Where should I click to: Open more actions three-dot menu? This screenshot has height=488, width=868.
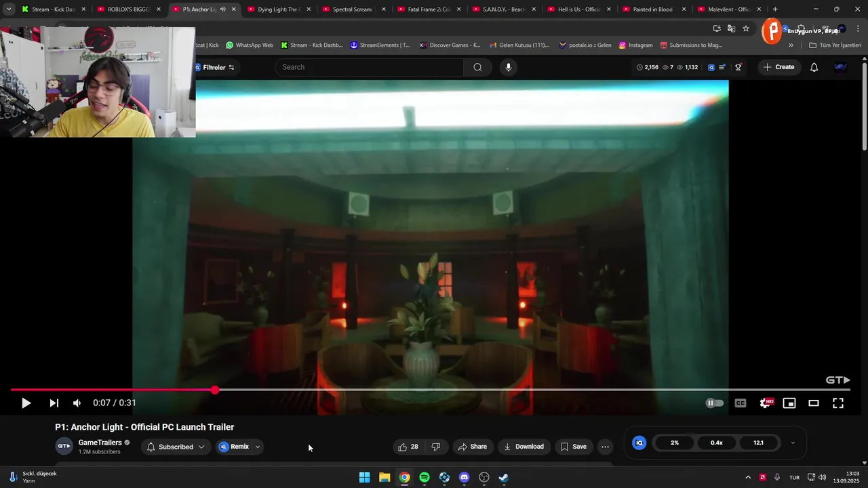pyautogui.click(x=605, y=447)
